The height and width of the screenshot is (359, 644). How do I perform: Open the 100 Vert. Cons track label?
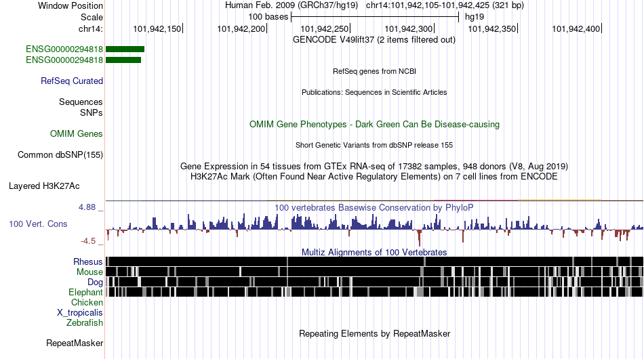38,224
